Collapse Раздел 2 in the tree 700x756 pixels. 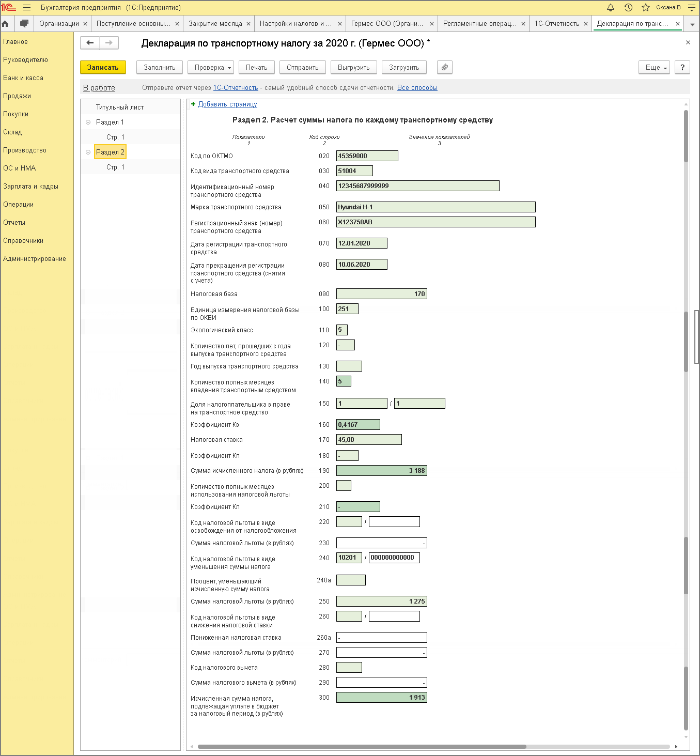[88, 152]
